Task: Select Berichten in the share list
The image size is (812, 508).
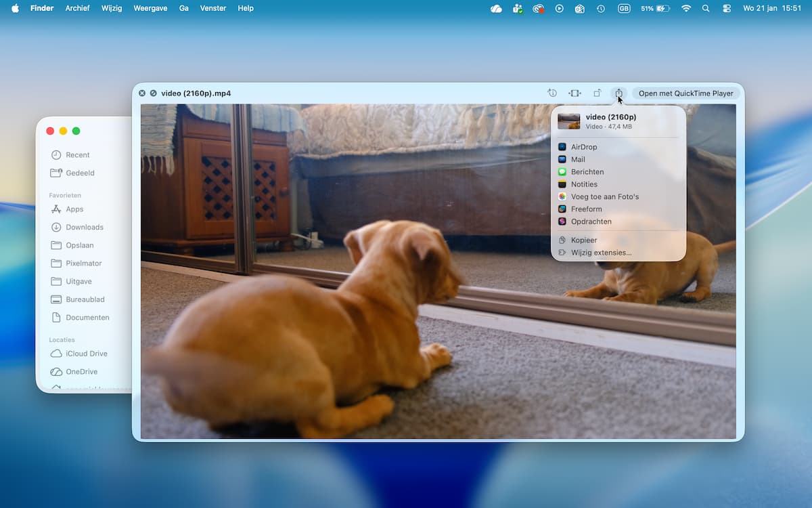Action: click(587, 172)
